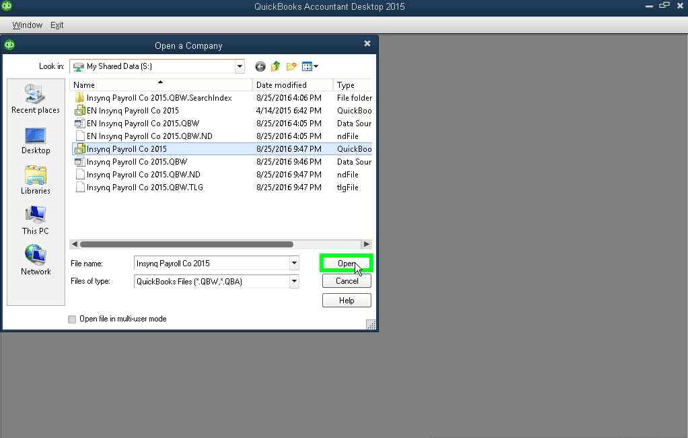
Task: Expand the Files of type dropdown
Action: tap(294, 281)
